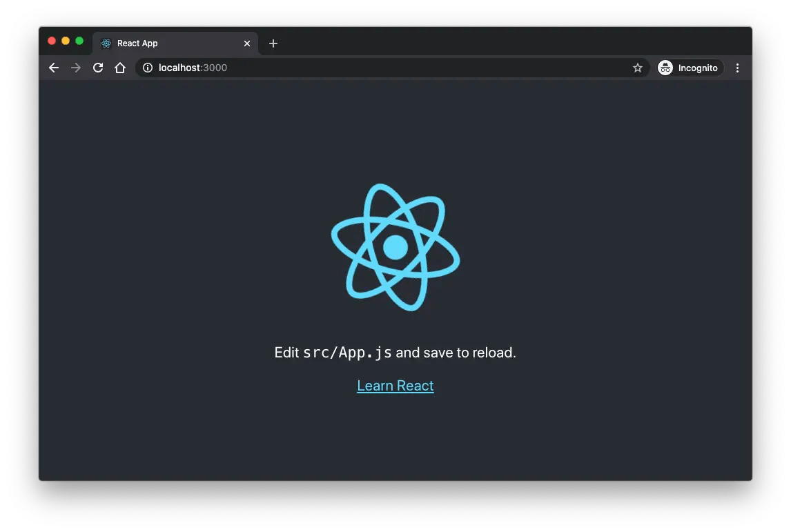The image size is (791, 532).
Task: Click the Incognito label in the toolbar
Action: pyautogui.click(x=698, y=68)
